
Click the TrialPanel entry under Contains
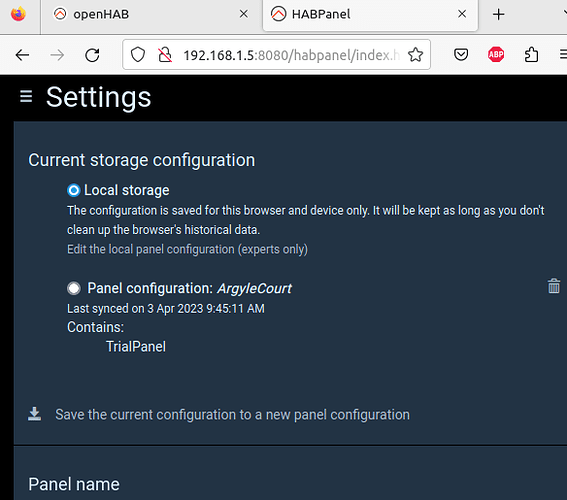(136, 347)
